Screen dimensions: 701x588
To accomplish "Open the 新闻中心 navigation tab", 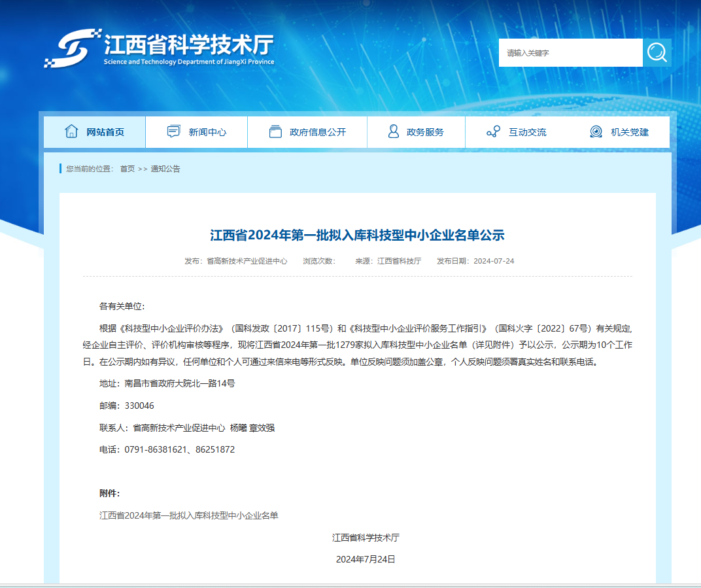I will 207,132.
